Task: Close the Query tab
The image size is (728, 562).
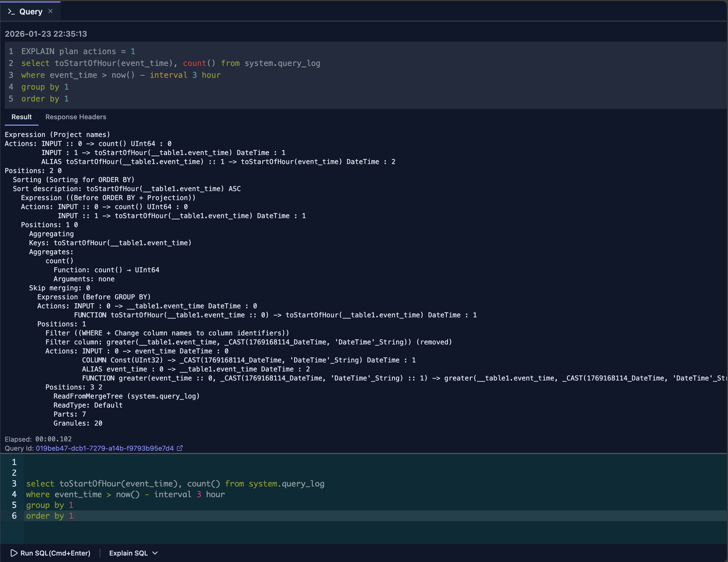Action: click(x=50, y=11)
